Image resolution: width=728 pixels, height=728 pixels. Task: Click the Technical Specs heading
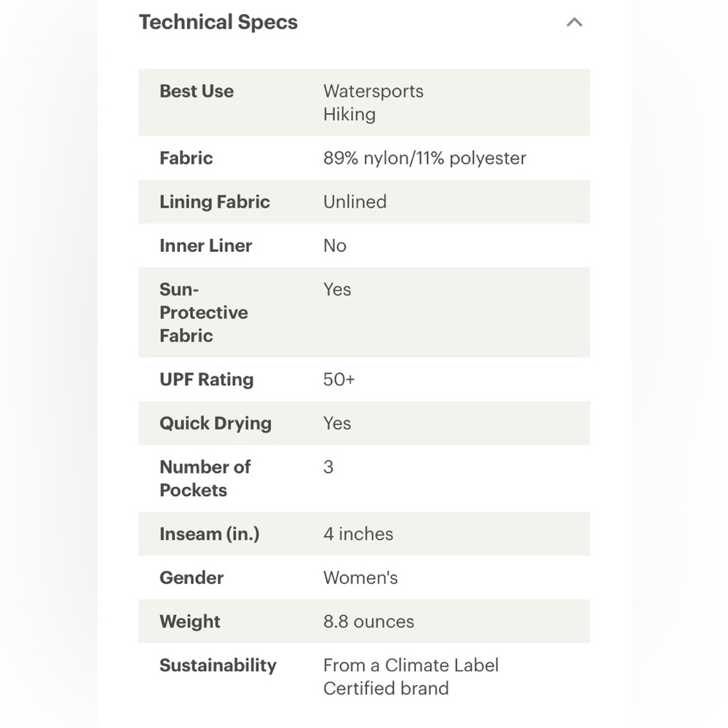[218, 23]
